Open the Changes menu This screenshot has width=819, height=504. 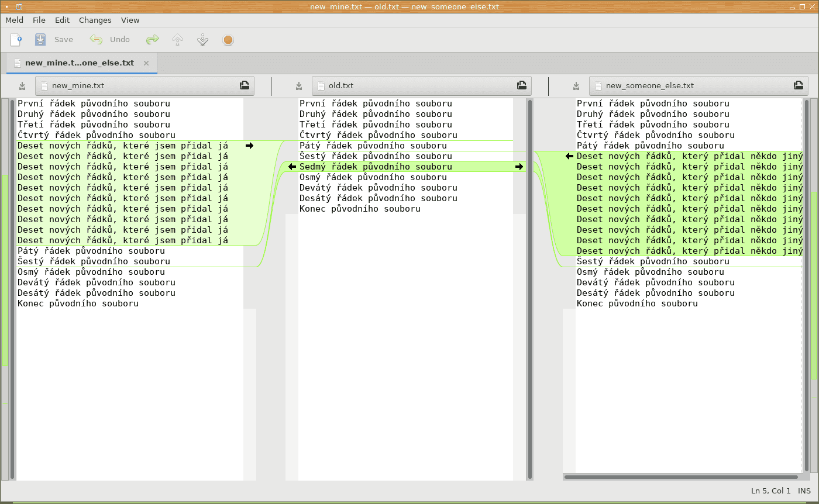tap(95, 20)
